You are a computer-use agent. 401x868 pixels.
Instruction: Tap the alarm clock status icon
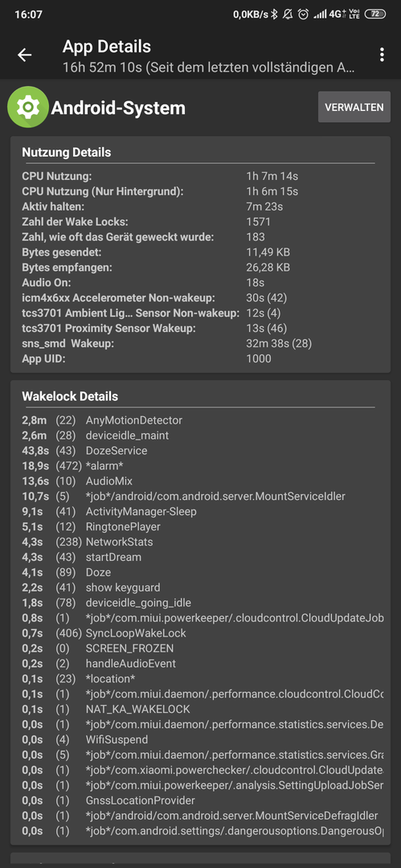(x=303, y=14)
